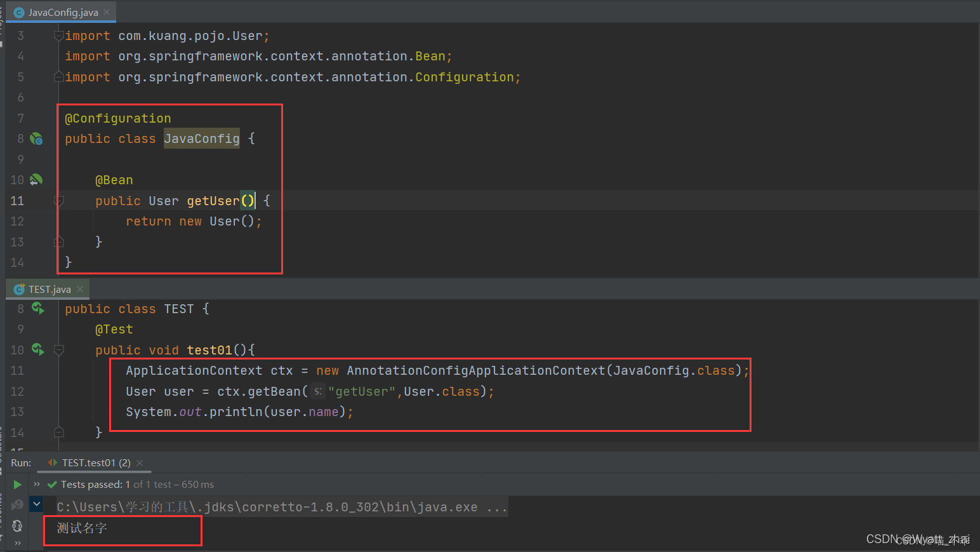Collapse the console output fold arrow
The image size is (980, 552).
coord(37,504)
